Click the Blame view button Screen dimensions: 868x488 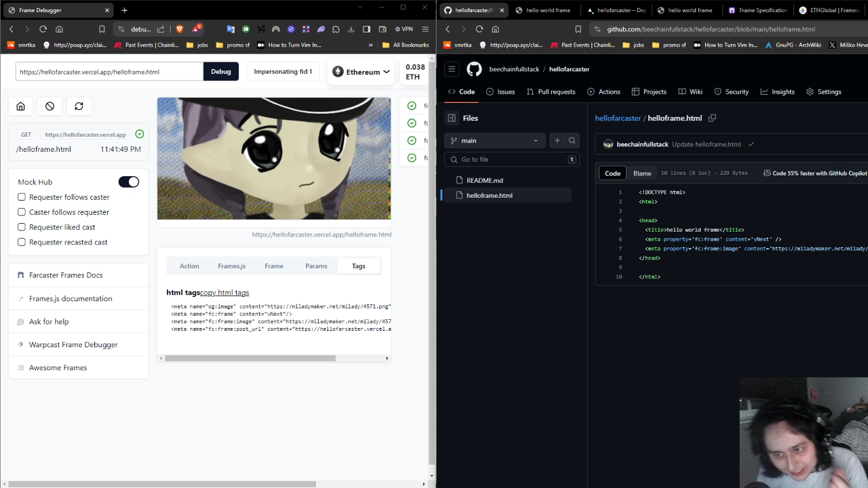(x=642, y=173)
